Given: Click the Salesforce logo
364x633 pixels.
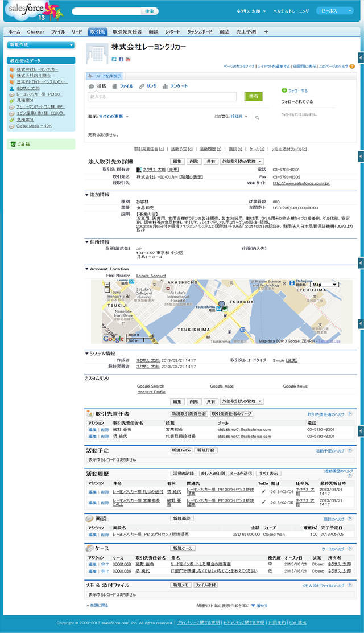Looking at the screenshot, I should (35, 11).
